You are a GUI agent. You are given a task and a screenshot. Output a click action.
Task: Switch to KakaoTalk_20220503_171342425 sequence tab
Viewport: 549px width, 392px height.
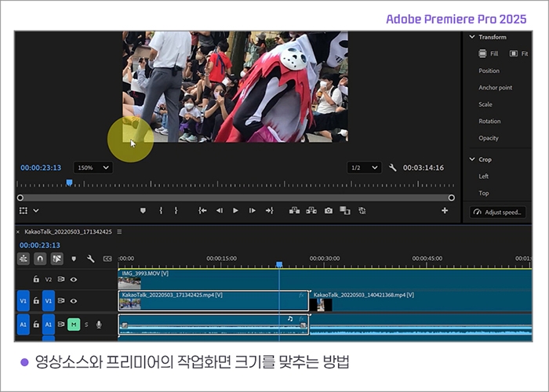pos(68,232)
